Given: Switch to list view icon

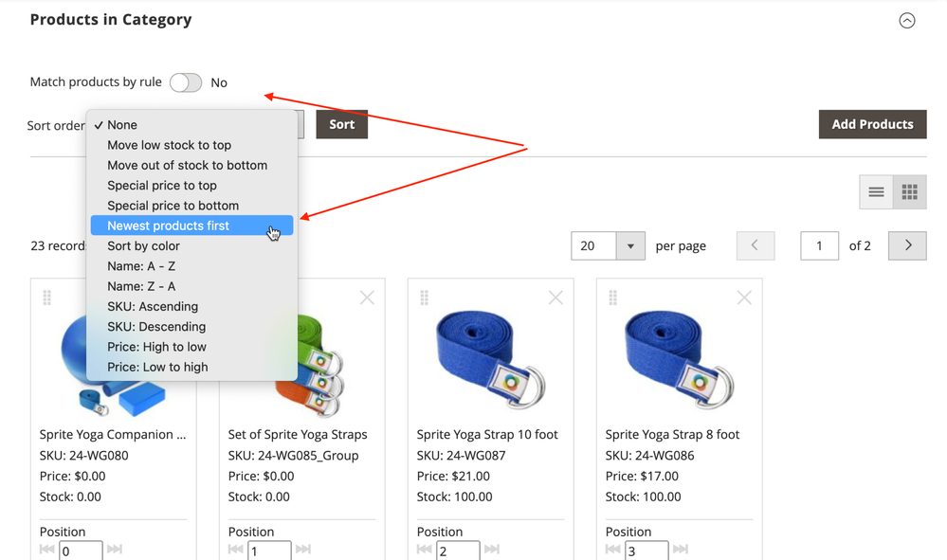Looking at the screenshot, I should [876, 192].
